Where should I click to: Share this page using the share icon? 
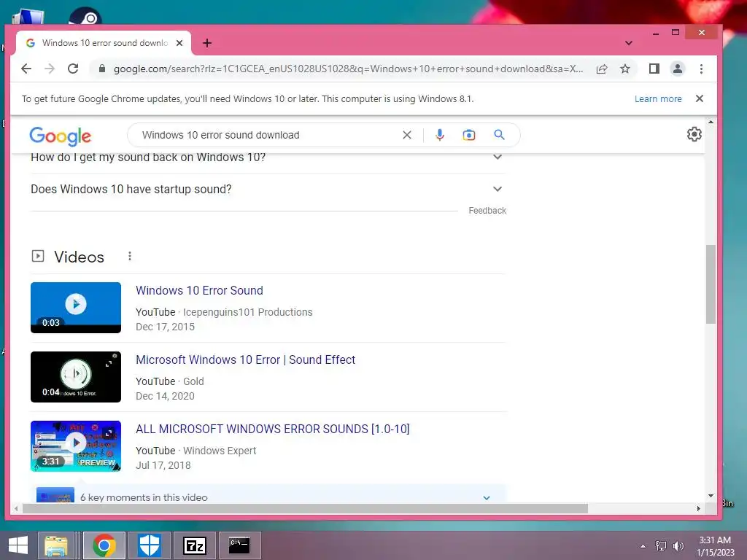click(x=602, y=69)
